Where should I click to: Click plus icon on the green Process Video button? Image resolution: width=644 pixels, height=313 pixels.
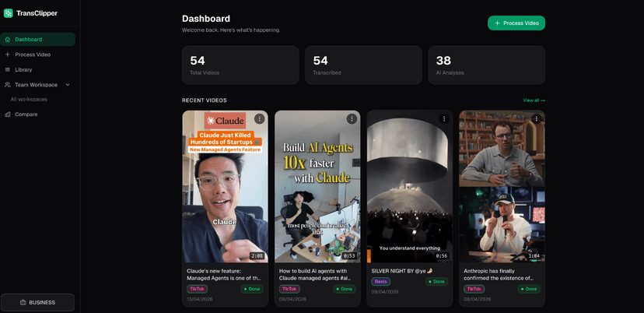(x=497, y=23)
